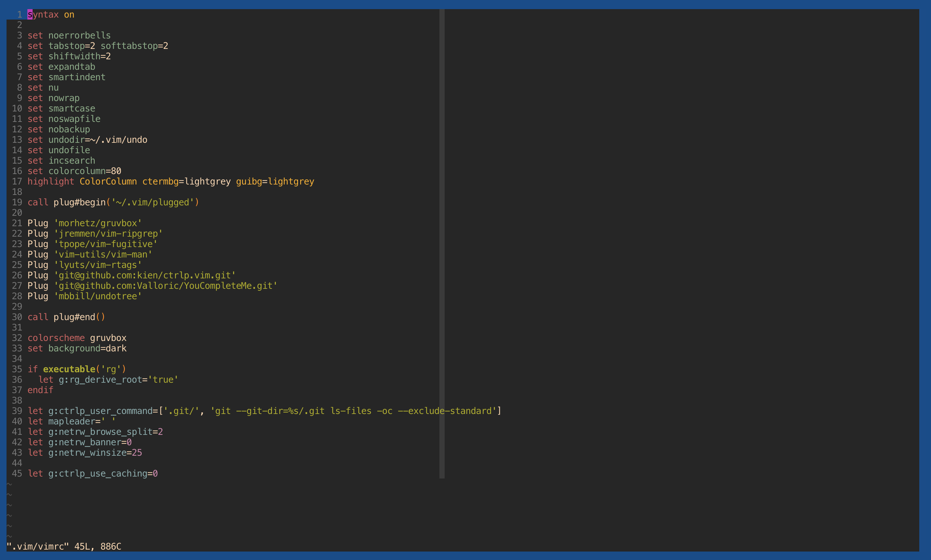Click the 'colorcolumn=80' setting
Image resolution: width=931 pixels, height=560 pixels.
click(x=84, y=171)
